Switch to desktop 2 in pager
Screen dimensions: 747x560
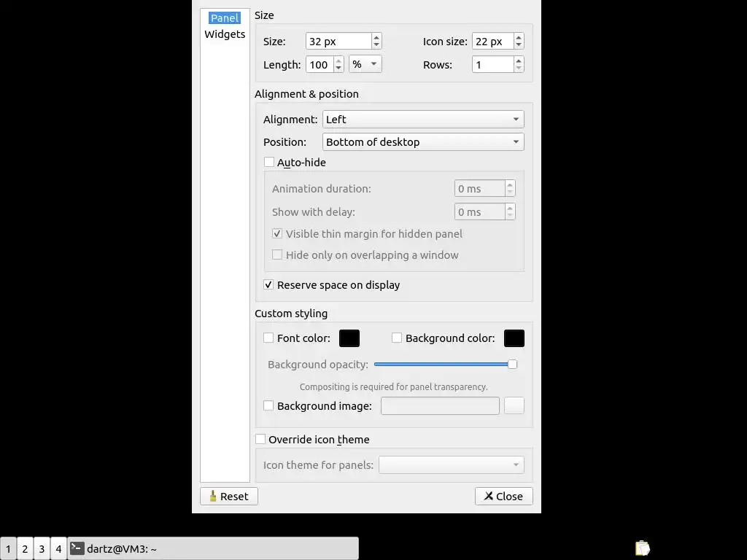click(25, 548)
